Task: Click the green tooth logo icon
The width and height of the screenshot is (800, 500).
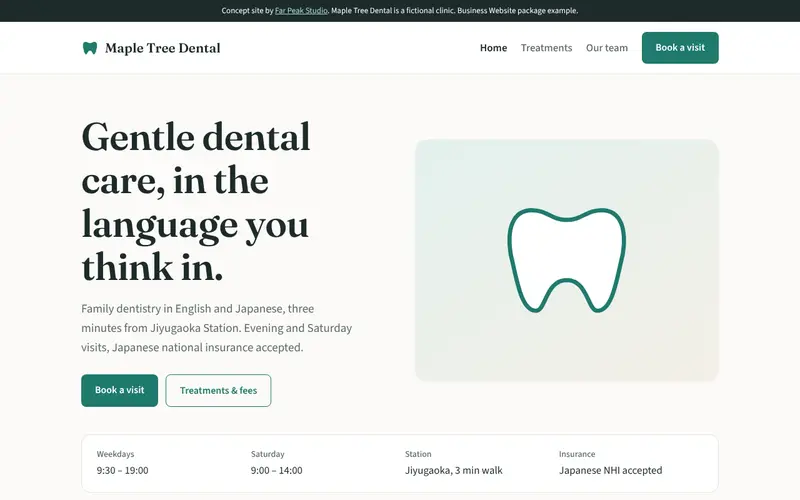Action: pos(90,48)
